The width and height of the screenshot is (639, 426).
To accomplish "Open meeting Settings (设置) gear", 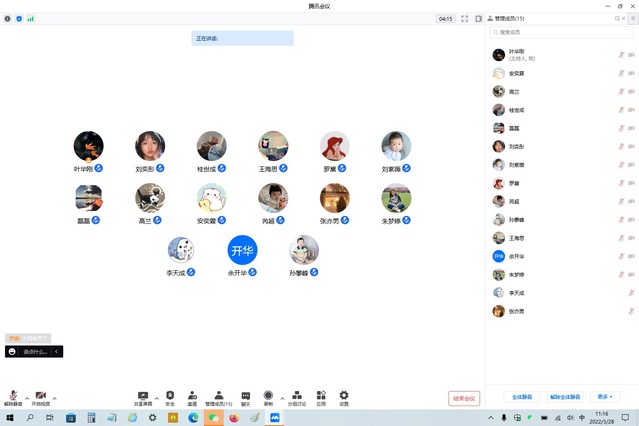I will (x=344, y=396).
